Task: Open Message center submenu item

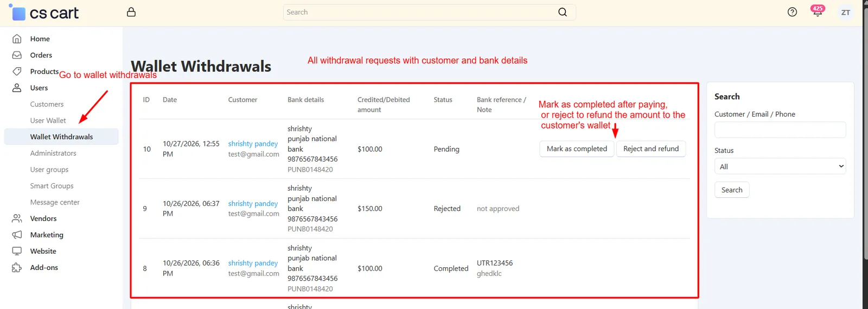Action: [x=55, y=202]
